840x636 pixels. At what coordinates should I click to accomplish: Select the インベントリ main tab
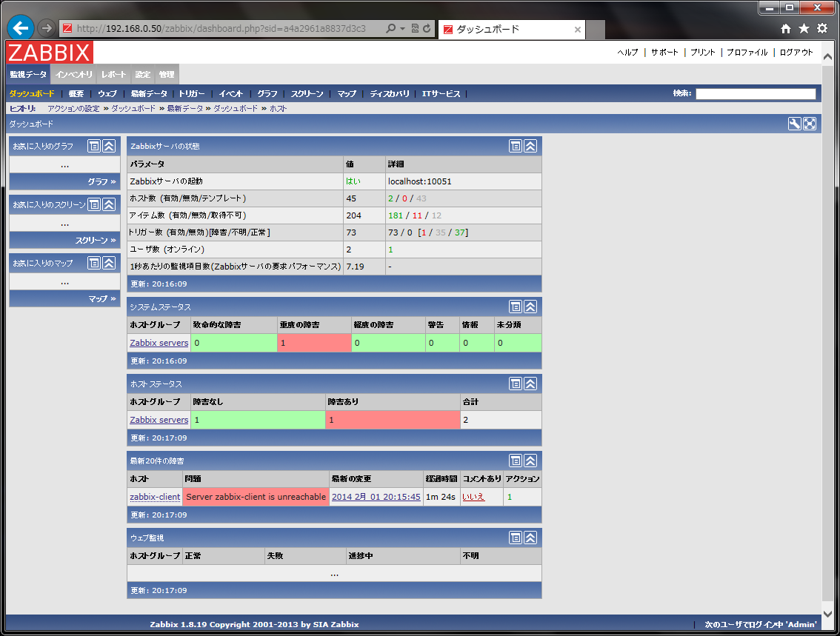click(x=74, y=75)
